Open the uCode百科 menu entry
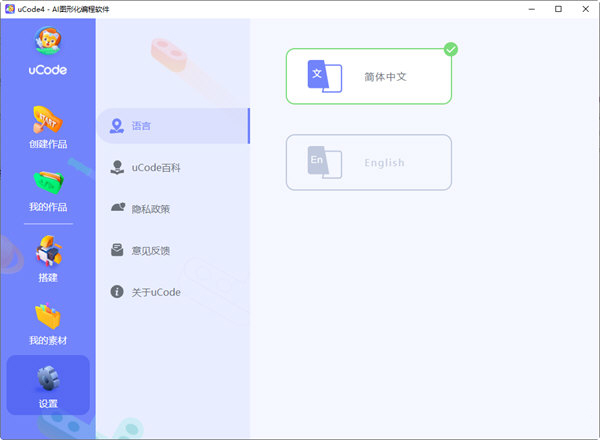This screenshot has width=600, height=440. 173,168
